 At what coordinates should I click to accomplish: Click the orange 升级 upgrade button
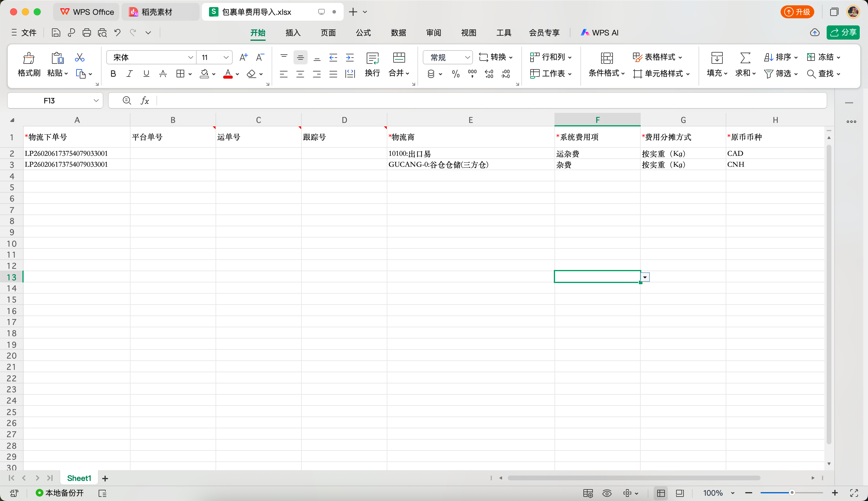tap(797, 12)
